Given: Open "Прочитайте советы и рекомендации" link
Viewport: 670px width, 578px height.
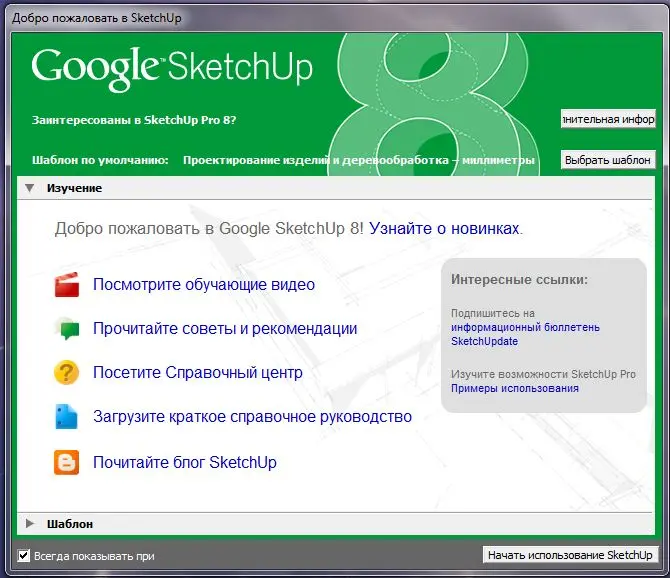Looking at the screenshot, I should point(225,329).
